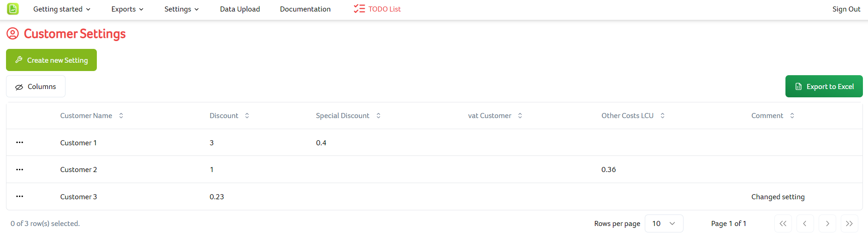Open row actions for Customer 1
The width and height of the screenshot is (868, 244).
pyautogui.click(x=19, y=143)
